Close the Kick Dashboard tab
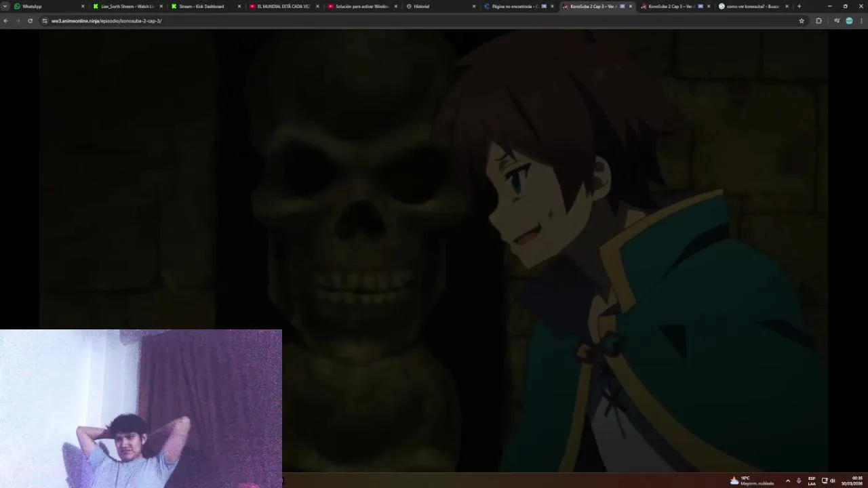 click(x=239, y=6)
